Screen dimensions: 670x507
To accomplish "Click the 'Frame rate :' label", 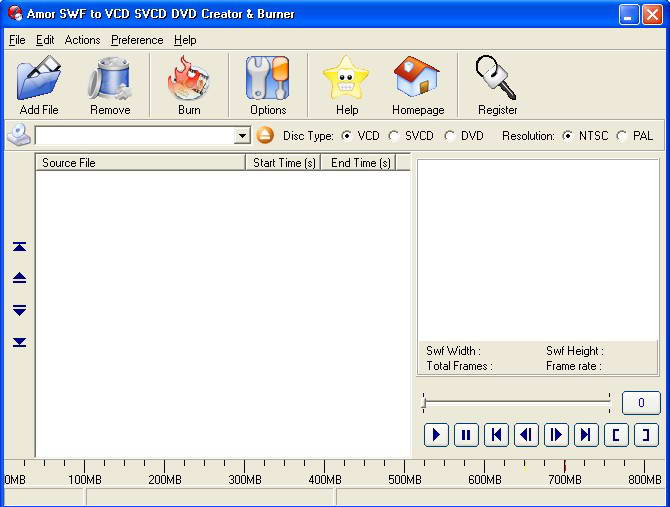I will coord(573,366).
